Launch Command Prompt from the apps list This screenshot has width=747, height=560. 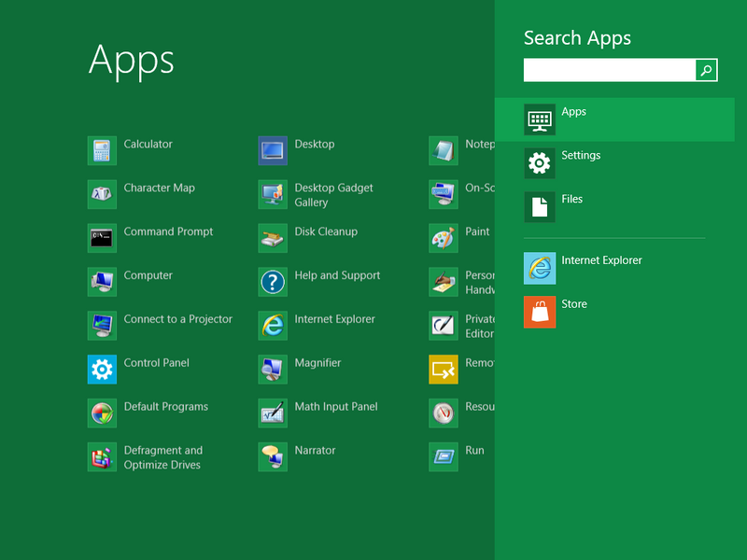click(102, 238)
